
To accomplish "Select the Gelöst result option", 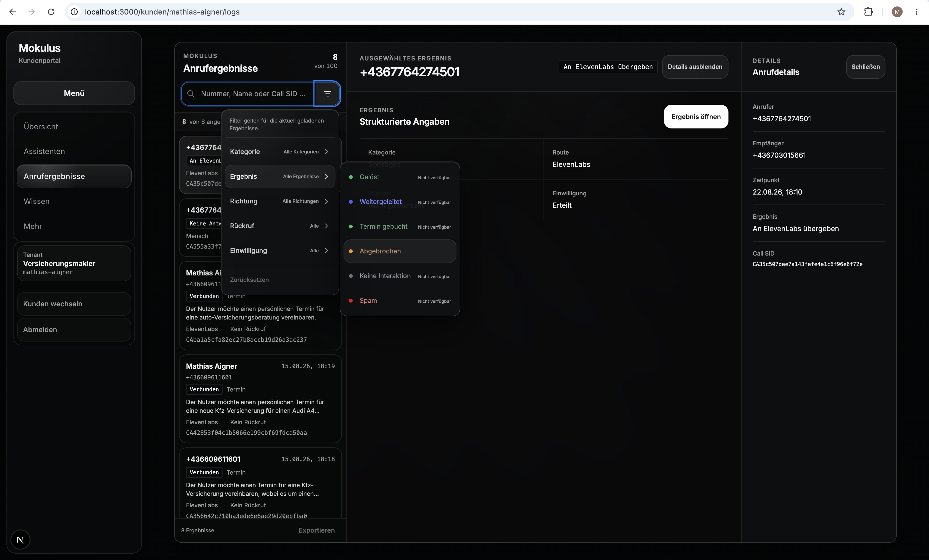I will click(x=400, y=177).
